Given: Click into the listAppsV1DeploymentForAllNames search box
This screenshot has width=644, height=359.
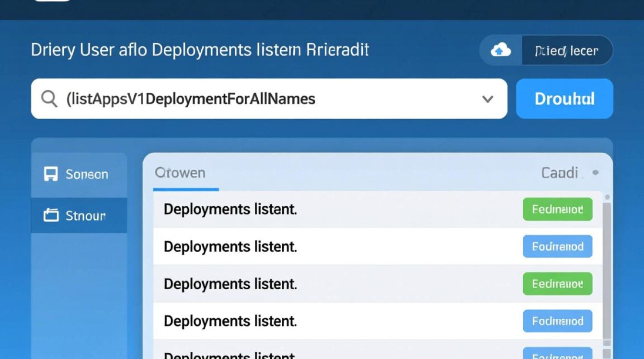Looking at the screenshot, I should [268, 99].
